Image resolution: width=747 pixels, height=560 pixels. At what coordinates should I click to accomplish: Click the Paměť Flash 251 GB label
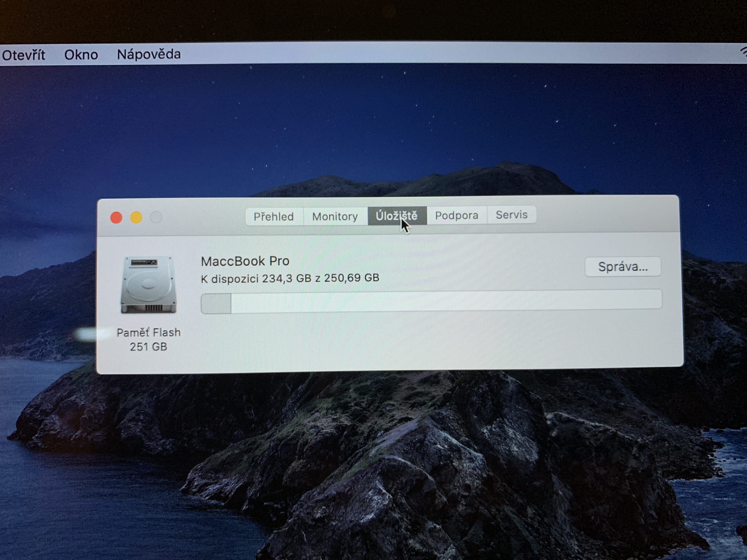(x=149, y=339)
